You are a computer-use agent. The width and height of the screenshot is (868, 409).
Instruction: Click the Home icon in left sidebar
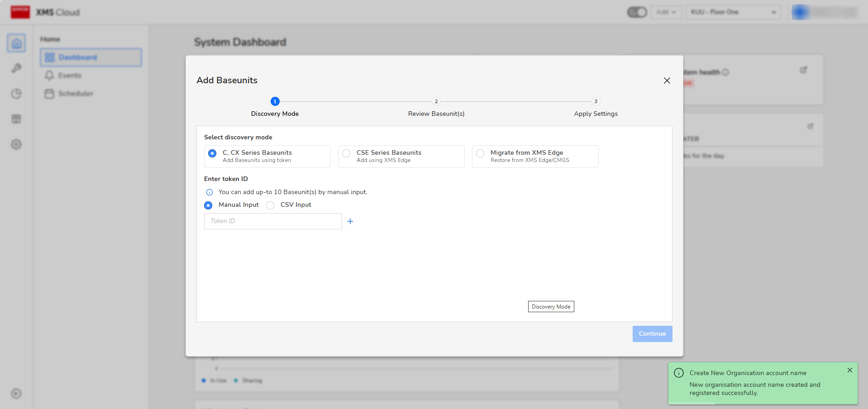click(x=16, y=43)
